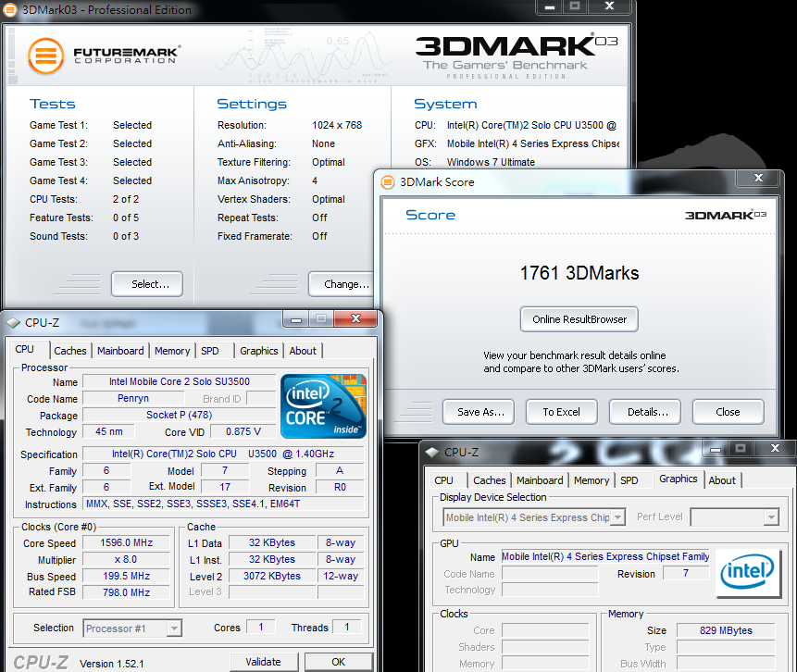Screen dimensions: 797x672
Task: Click the To Excel button
Action: [561, 412]
